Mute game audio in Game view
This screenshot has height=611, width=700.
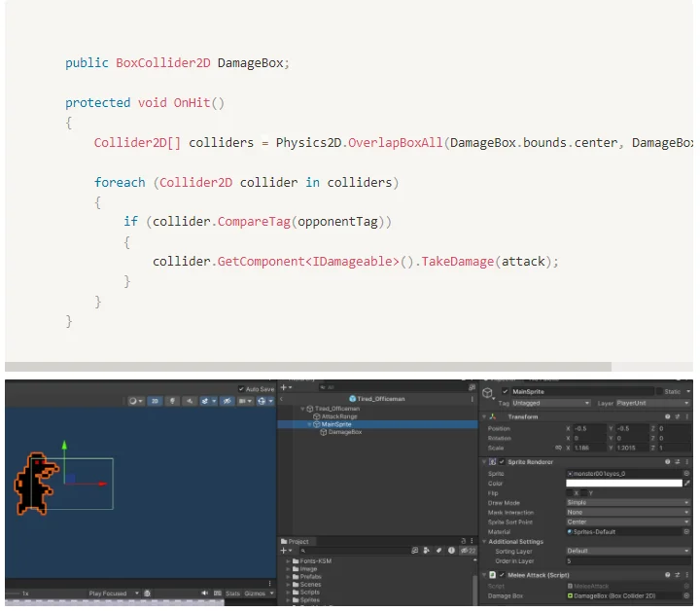pyautogui.click(x=206, y=593)
